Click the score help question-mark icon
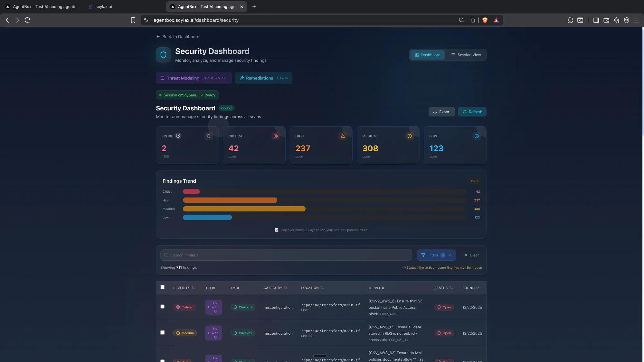 pyautogui.click(x=178, y=136)
